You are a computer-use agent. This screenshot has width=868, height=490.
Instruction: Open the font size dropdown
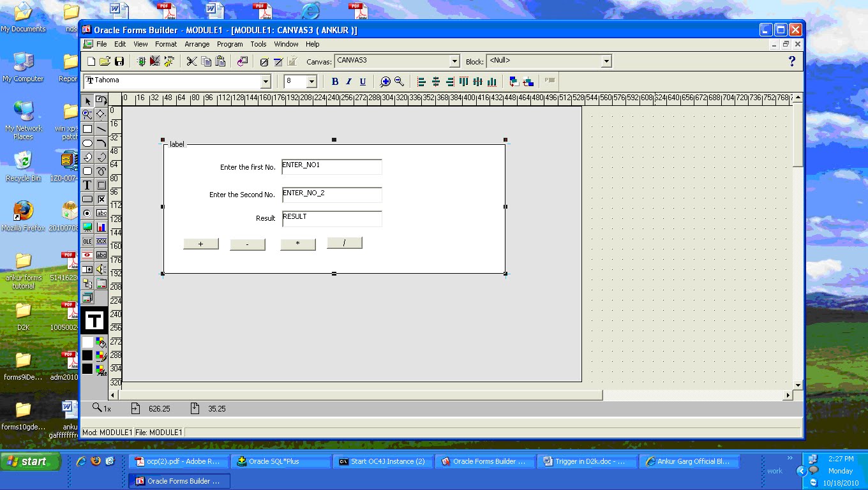[312, 81]
